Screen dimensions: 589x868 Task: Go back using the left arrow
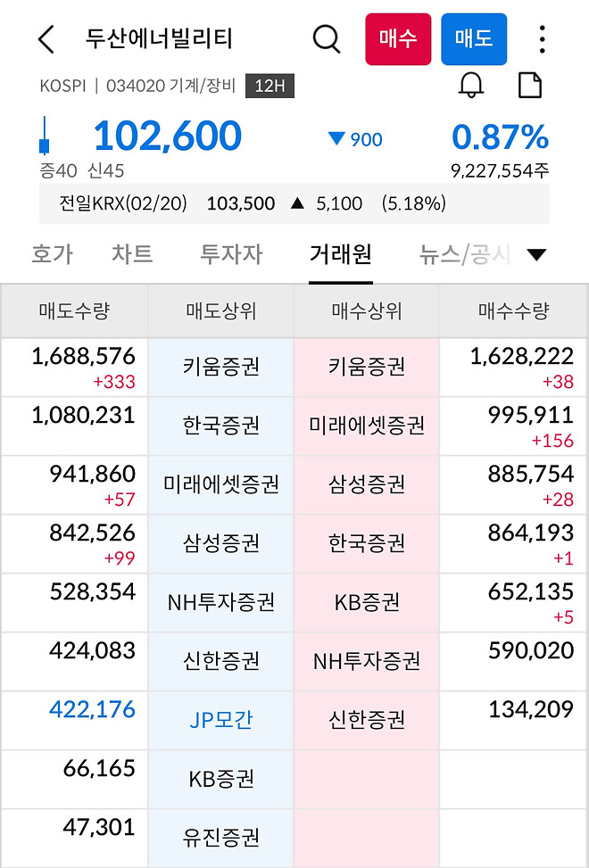click(46, 39)
